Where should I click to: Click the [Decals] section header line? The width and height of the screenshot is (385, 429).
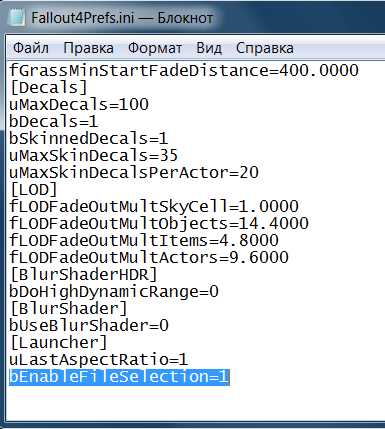tap(49, 88)
